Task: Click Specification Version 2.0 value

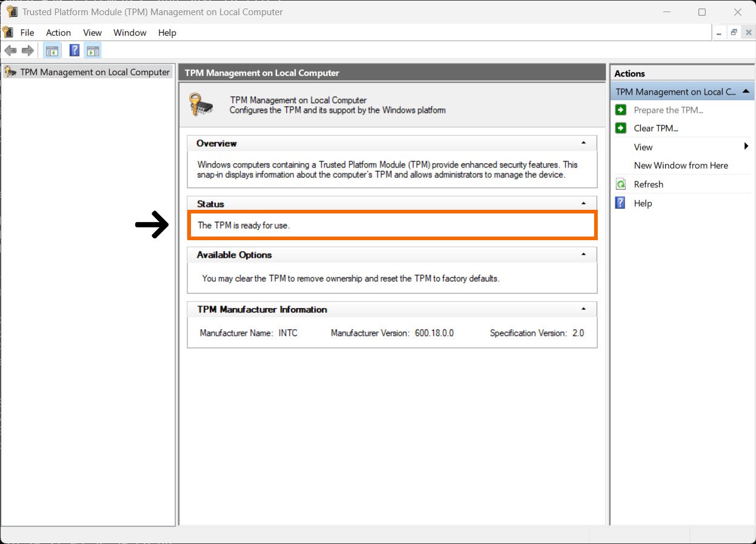Action: click(x=578, y=333)
